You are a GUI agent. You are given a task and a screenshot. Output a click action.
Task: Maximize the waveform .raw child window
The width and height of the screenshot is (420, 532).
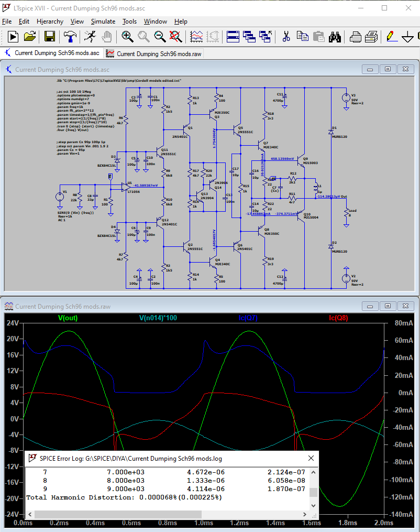pos(388,306)
